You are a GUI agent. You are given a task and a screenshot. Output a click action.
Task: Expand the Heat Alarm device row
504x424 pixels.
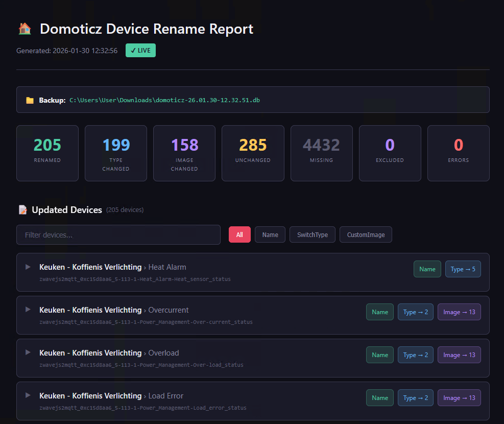tap(28, 267)
